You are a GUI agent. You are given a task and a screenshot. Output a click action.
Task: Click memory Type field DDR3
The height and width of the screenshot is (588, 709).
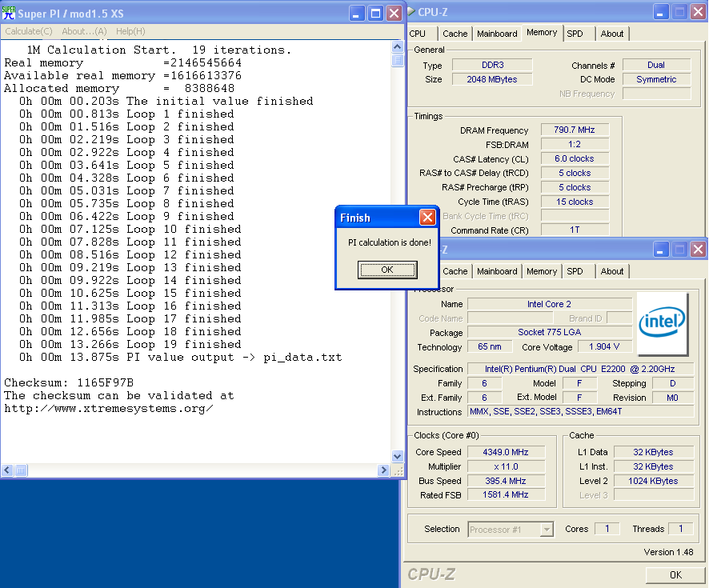pyautogui.click(x=492, y=65)
